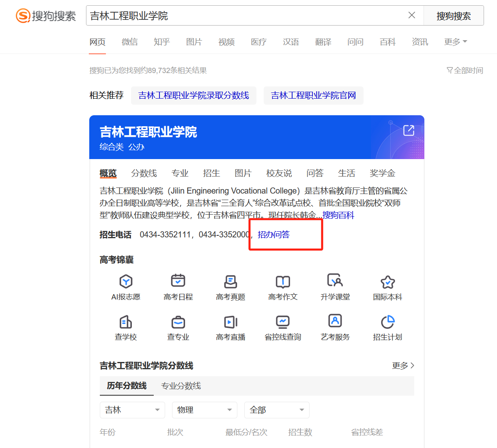
Task: Click the 招生电话 number 0434-3352111
Action: click(165, 235)
